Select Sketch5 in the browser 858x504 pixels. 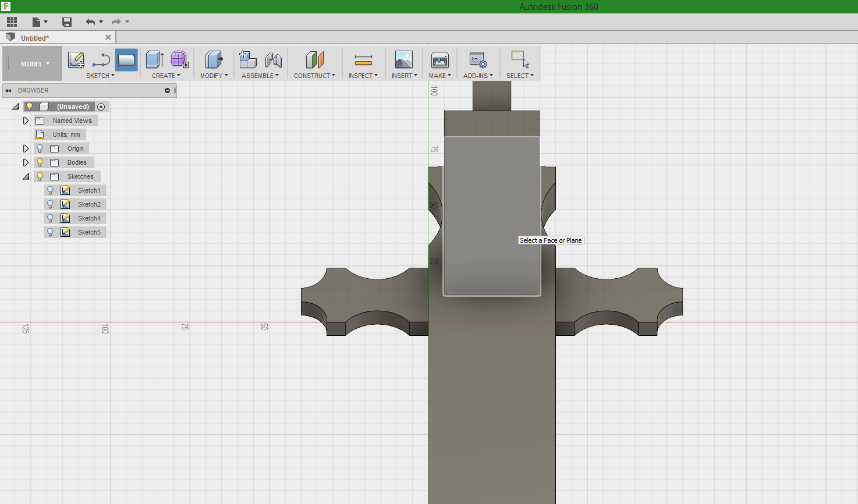click(x=89, y=232)
